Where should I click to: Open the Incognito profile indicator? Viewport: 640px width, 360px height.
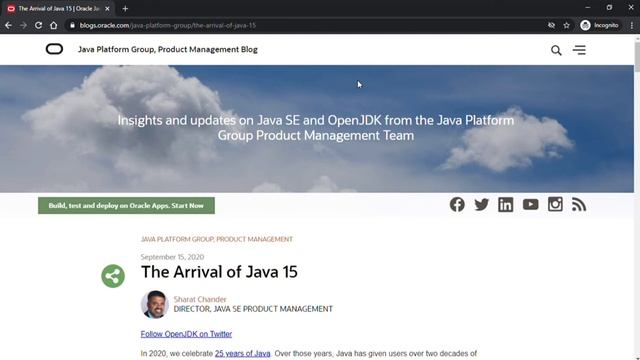coord(599,25)
